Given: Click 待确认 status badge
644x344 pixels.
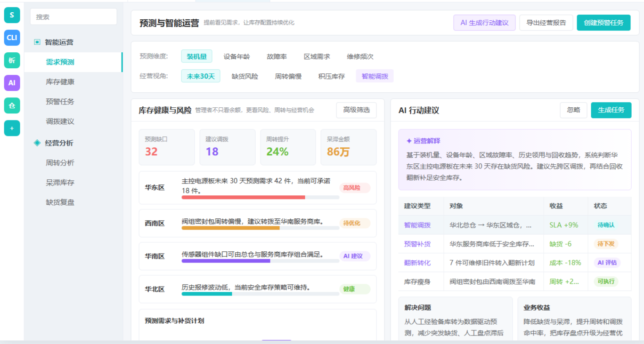Looking at the screenshot, I should tap(606, 225).
